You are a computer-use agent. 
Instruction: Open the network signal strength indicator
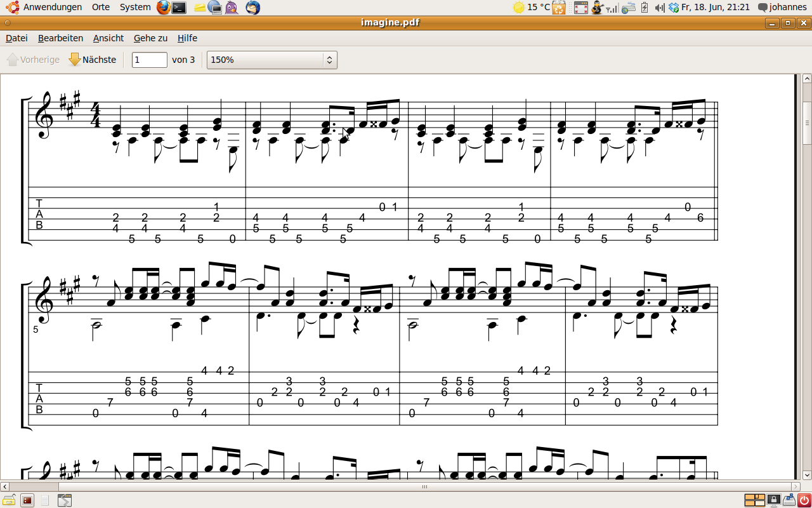(612, 8)
